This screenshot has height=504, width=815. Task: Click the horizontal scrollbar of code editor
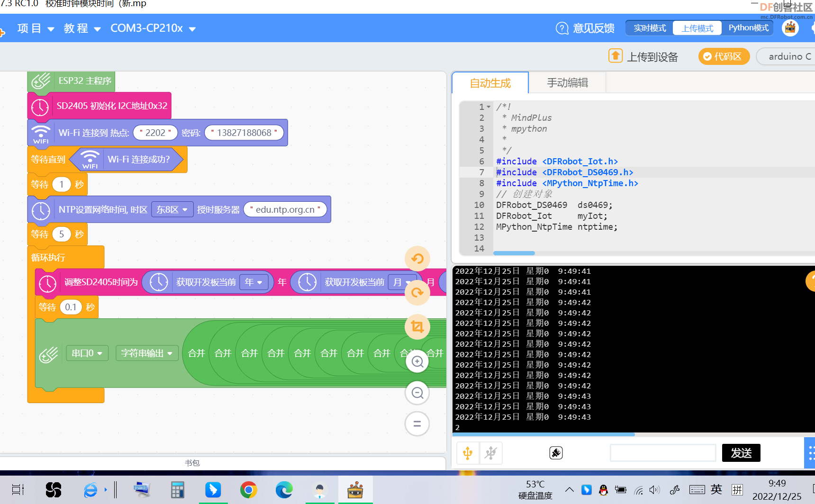(514, 253)
